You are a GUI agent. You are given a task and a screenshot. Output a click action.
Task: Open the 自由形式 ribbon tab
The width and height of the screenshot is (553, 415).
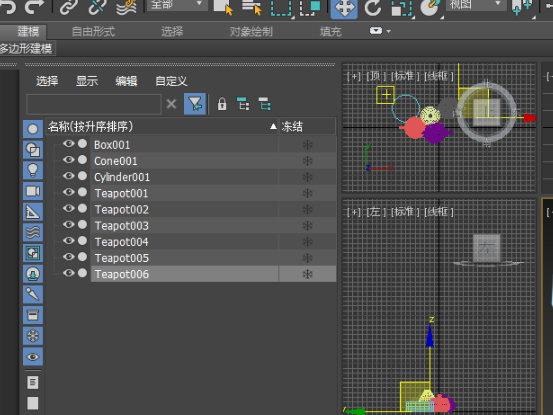pyautogui.click(x=93, y=32)
